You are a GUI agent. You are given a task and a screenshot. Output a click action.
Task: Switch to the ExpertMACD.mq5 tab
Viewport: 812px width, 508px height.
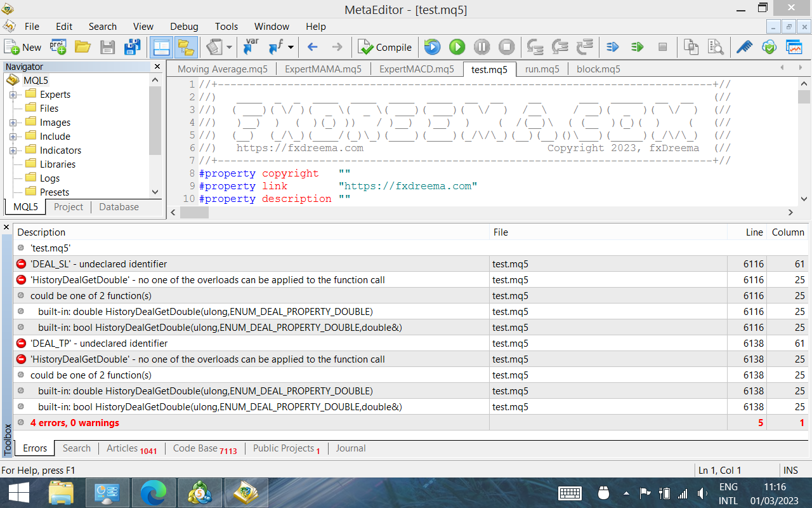tap(416, 69)
